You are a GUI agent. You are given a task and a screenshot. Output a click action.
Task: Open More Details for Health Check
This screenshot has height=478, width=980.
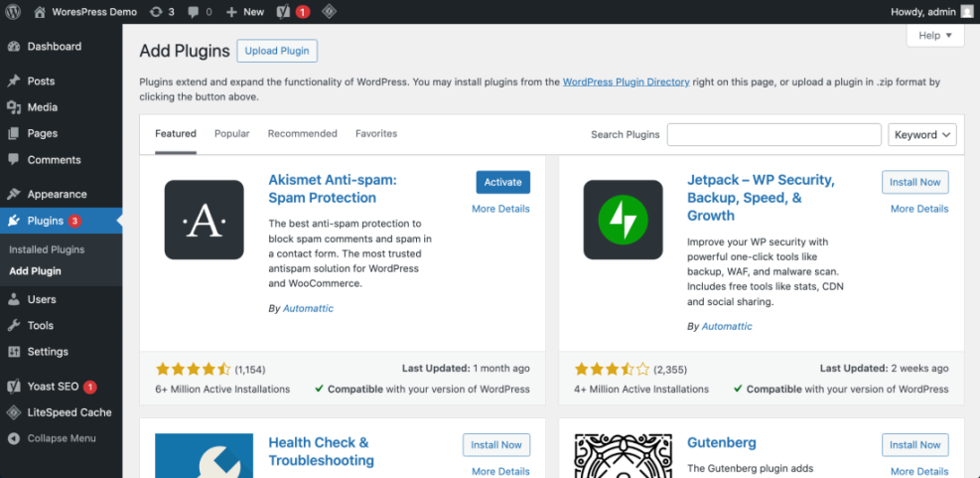500,471
